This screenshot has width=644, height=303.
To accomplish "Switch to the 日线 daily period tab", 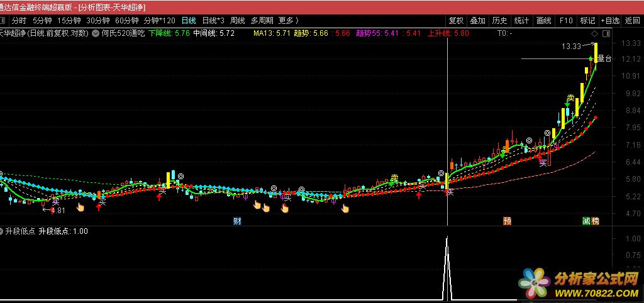I will pos(188,20).
